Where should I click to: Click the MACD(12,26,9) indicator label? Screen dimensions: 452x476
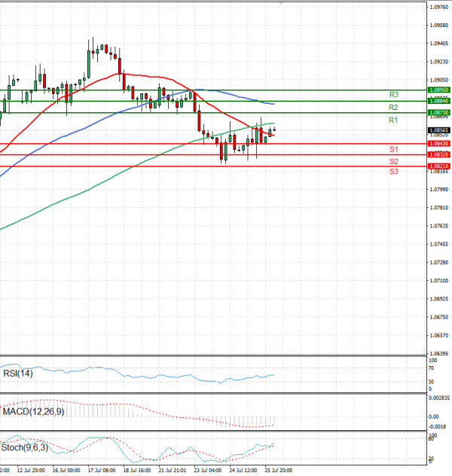click(x=33, y=412)
